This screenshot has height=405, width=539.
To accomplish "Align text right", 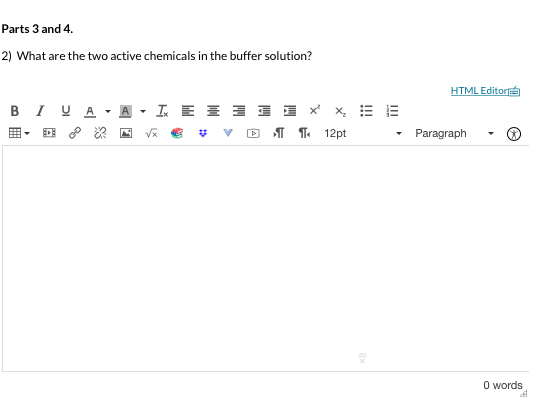I will (x=239, y=111).
